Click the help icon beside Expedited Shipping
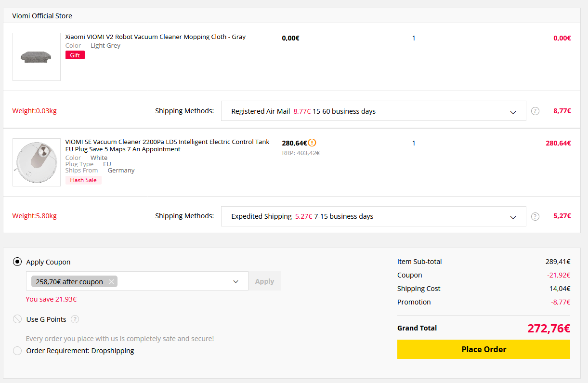 coord(535,216)
